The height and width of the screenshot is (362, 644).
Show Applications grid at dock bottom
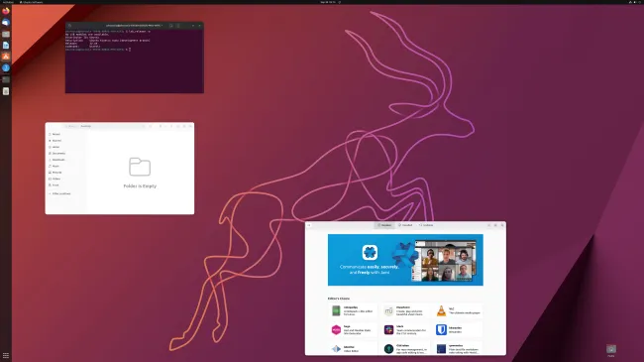pos(6,355)
